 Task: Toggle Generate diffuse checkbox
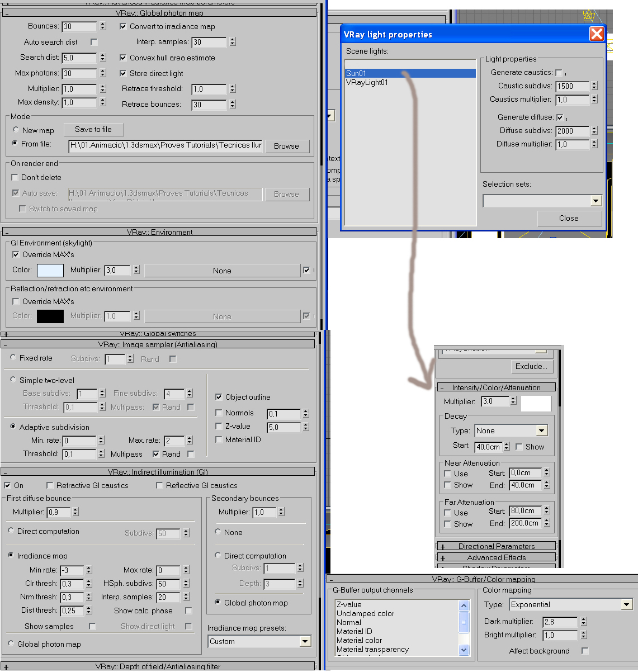[560, 117]
